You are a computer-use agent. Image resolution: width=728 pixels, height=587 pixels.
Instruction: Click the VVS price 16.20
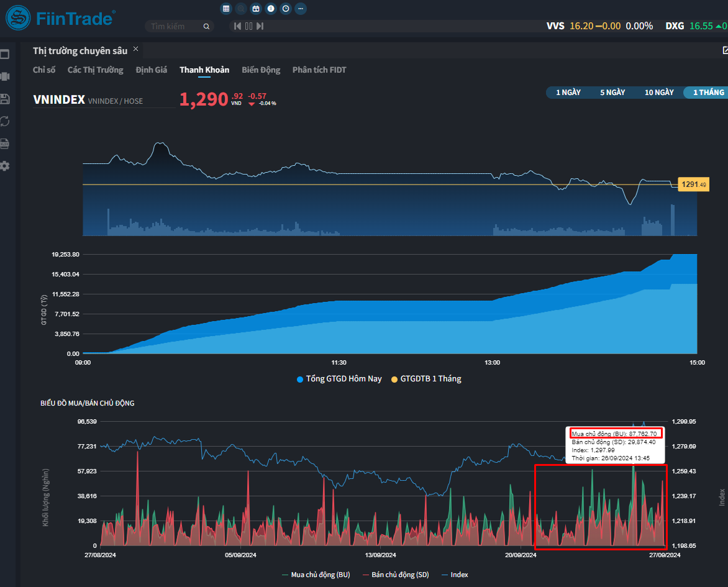581,26
